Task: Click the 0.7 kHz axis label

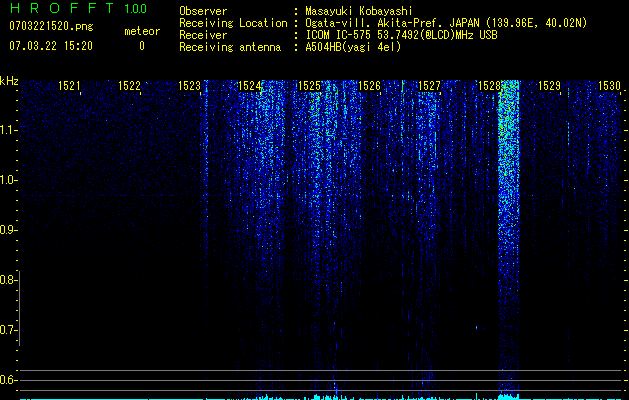Action: click(8, 330)
